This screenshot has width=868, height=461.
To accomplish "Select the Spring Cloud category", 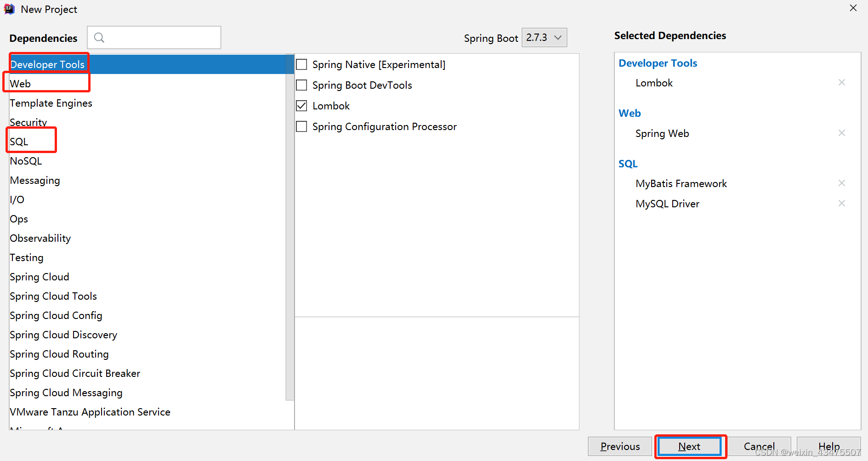I will pos(147,277).
